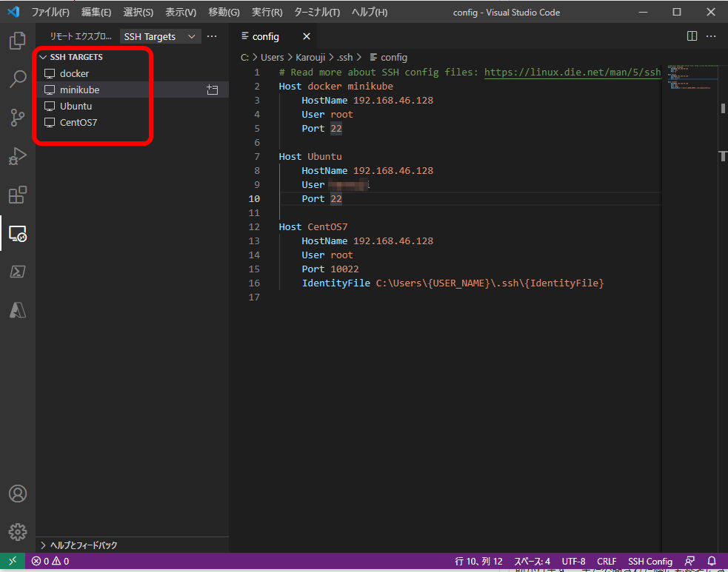Split the editor to the right
Image resolution: width=728 pixels, height=572 pixels.
point(692,36)
